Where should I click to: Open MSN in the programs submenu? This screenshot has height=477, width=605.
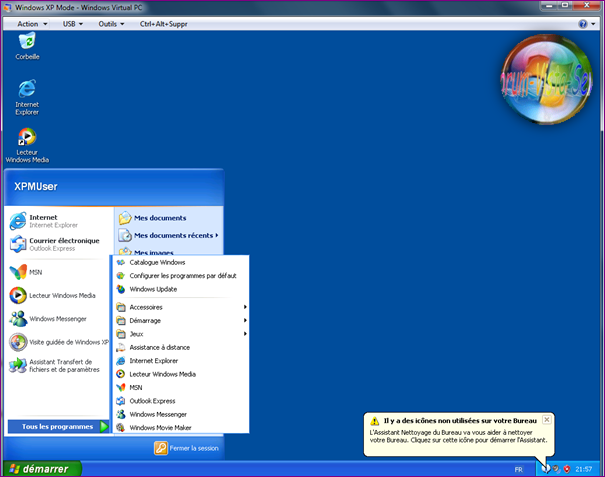[x=181, y=387]
